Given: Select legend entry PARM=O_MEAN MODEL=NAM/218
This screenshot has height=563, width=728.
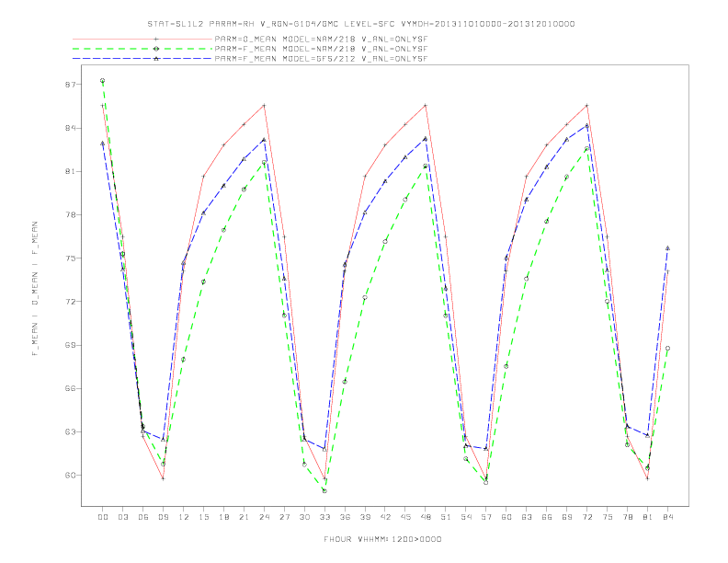Looking at the screenshot, I should coord(321,39).
